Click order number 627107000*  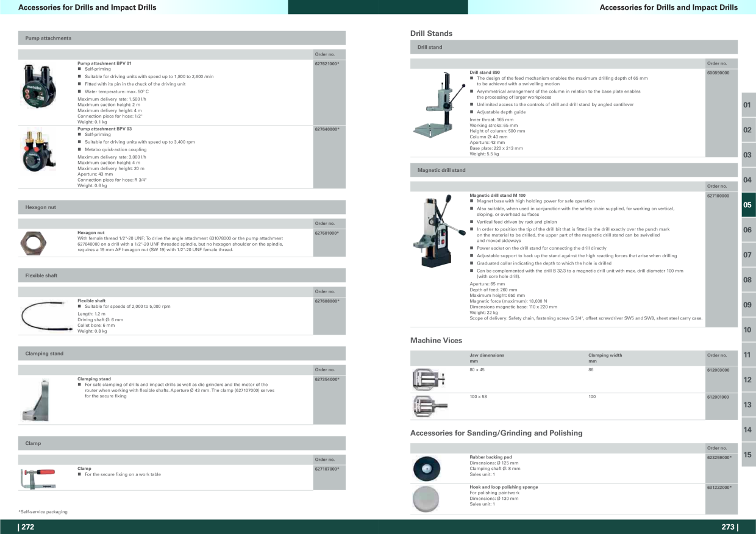[x=327, y=469]
